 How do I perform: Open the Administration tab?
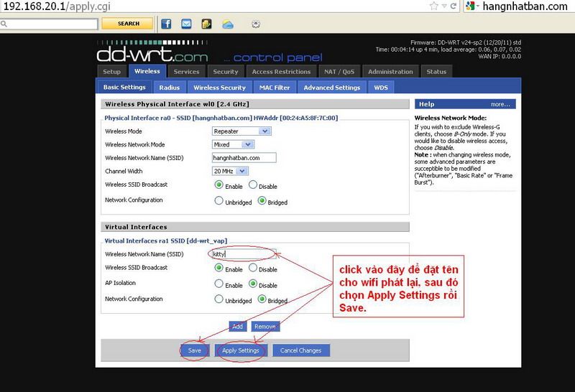coord(390,72)
